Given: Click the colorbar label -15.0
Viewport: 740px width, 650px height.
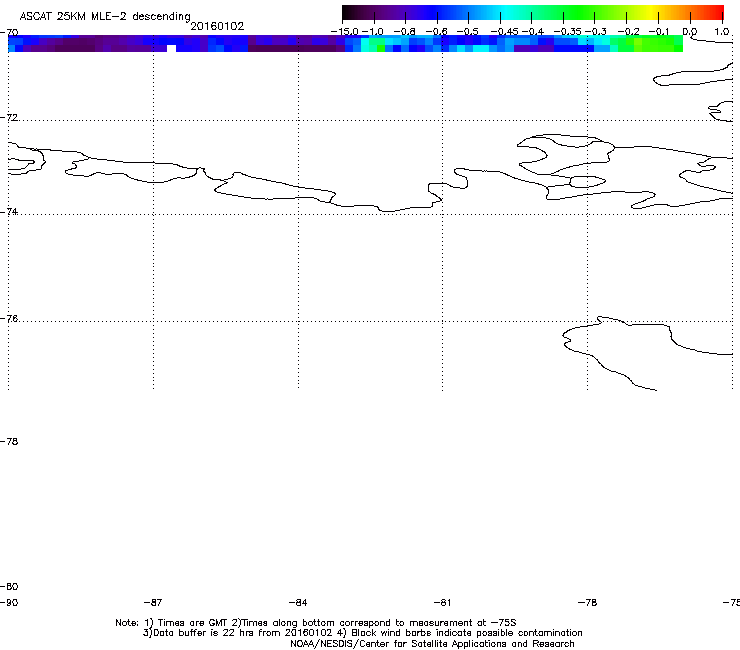Looking at the screenshot, I should 345,32.
